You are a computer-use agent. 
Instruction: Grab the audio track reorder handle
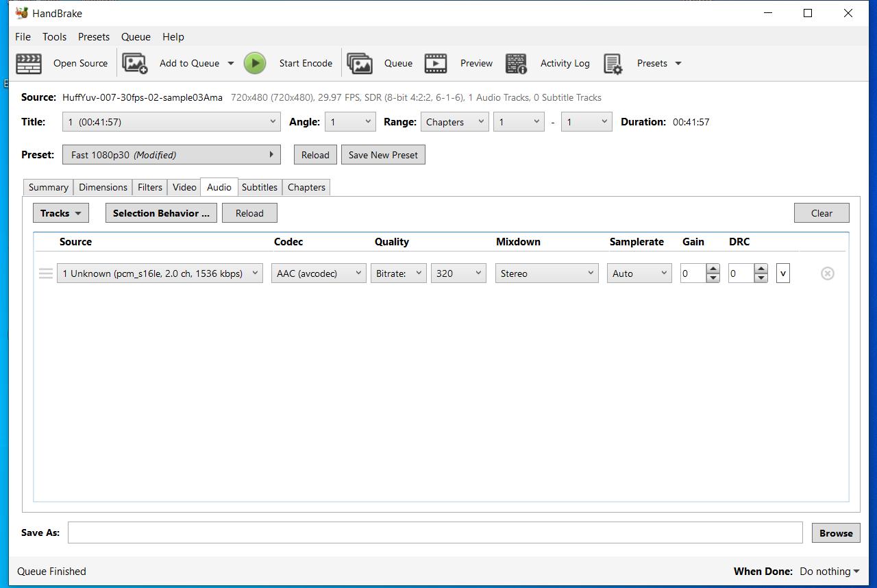coord(46,273)
